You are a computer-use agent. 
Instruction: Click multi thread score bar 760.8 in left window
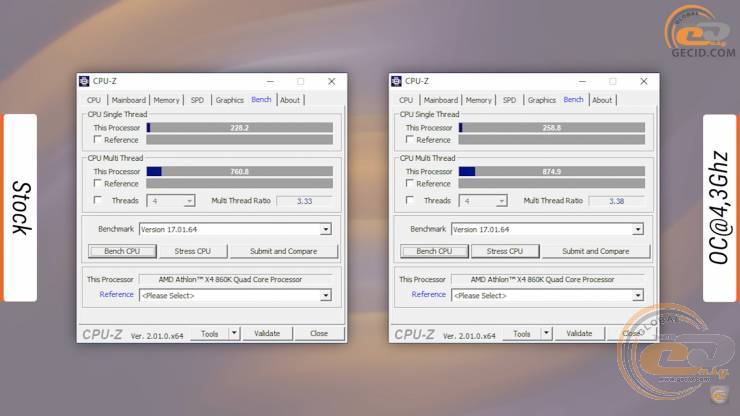click(240, 171)
